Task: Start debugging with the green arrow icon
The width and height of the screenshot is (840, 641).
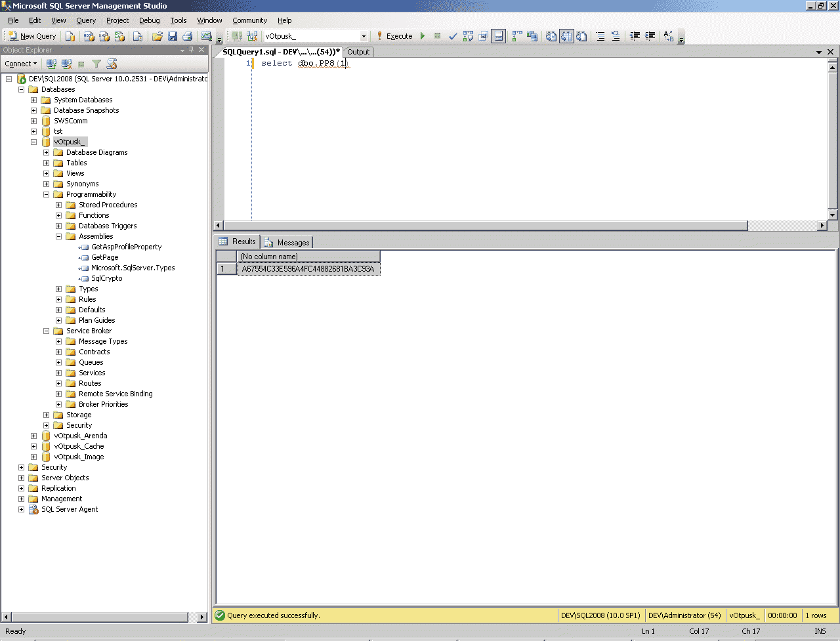Action: click(x=423, y=36)
